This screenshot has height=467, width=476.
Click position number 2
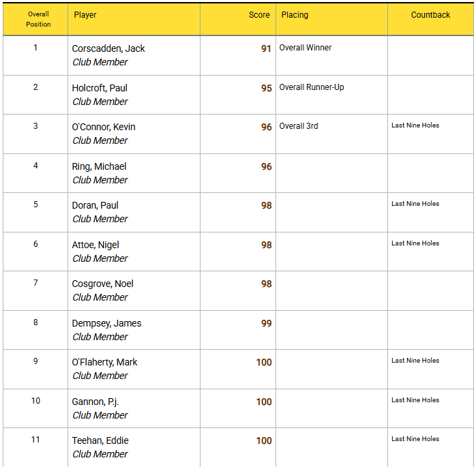point(35,87)
